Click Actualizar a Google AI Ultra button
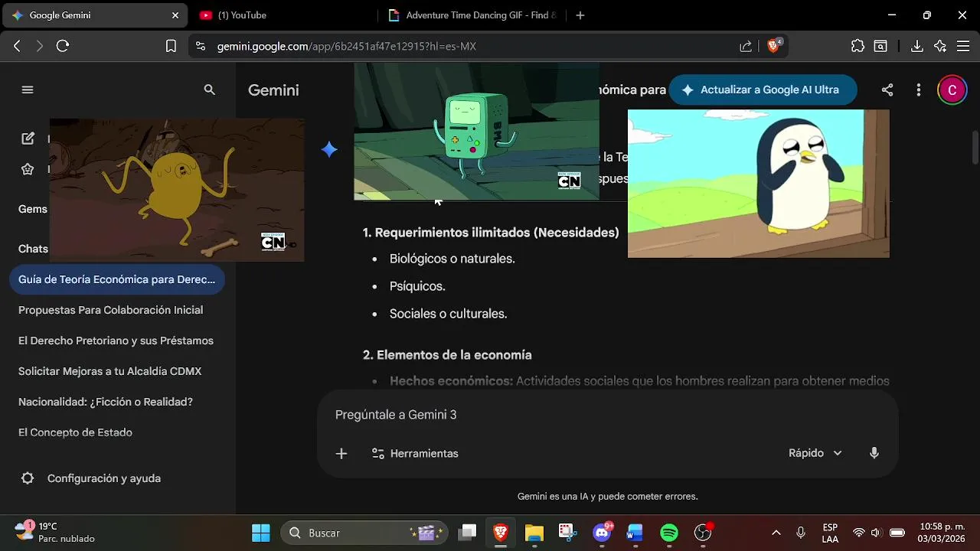This screenshot has height=551, width=980. tap(763, 90)
